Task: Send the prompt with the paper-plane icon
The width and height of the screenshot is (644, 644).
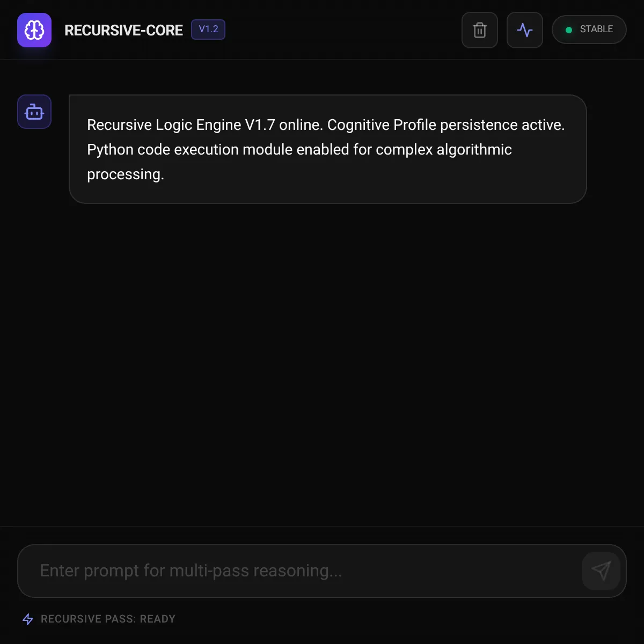Action: (x=601, y=571)
